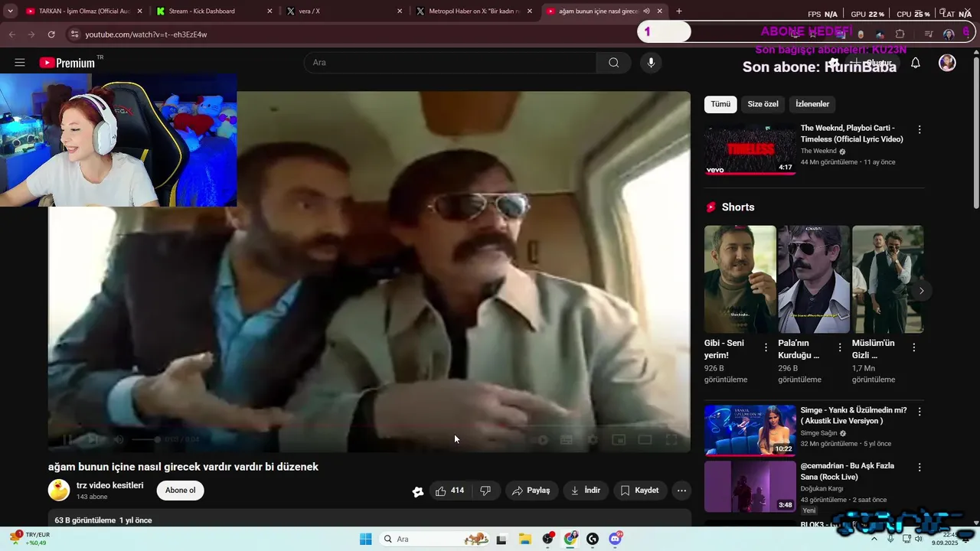Open Simge Yankı & Üzülmedin mi thumbnail

750,430
